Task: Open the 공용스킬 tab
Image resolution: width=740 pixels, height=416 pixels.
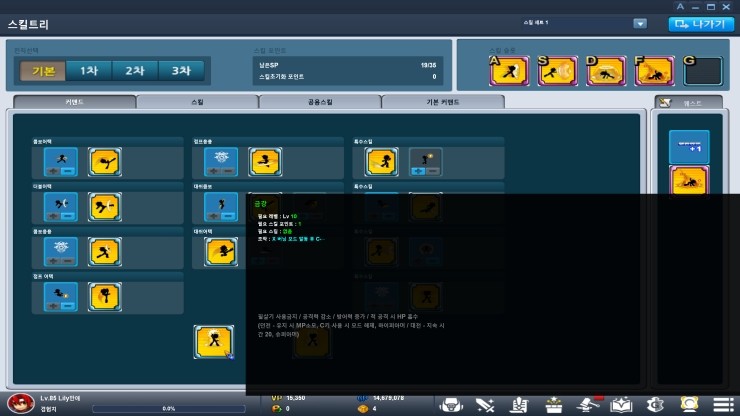Action: click(320, 102)
